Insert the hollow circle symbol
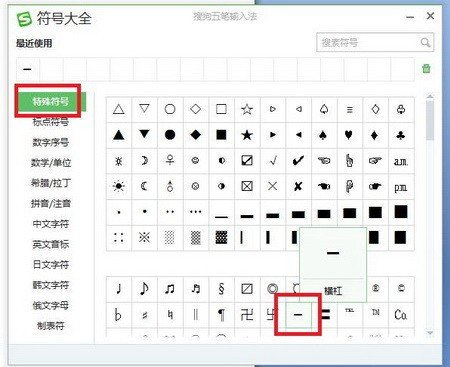450x367 pixels. click(170, 109)
